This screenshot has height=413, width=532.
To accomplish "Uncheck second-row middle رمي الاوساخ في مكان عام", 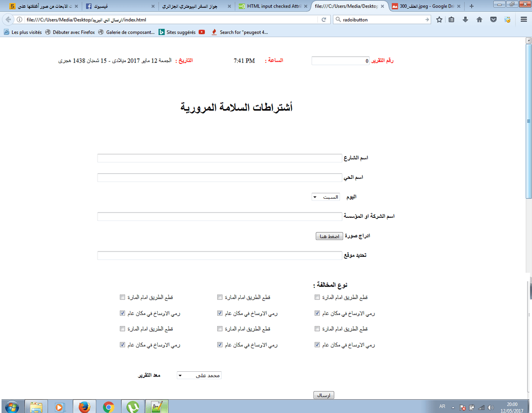I will click(x=219, y=313).
